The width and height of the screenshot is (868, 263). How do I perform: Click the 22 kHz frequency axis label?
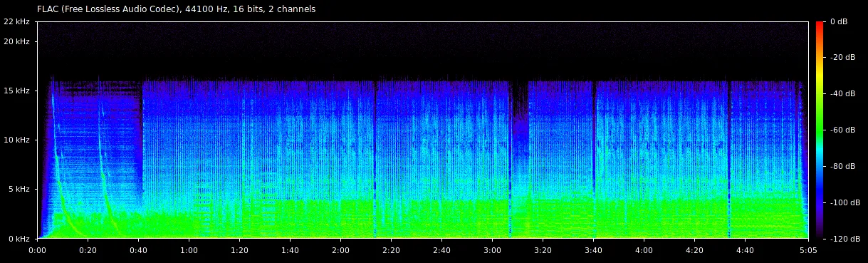16,22
